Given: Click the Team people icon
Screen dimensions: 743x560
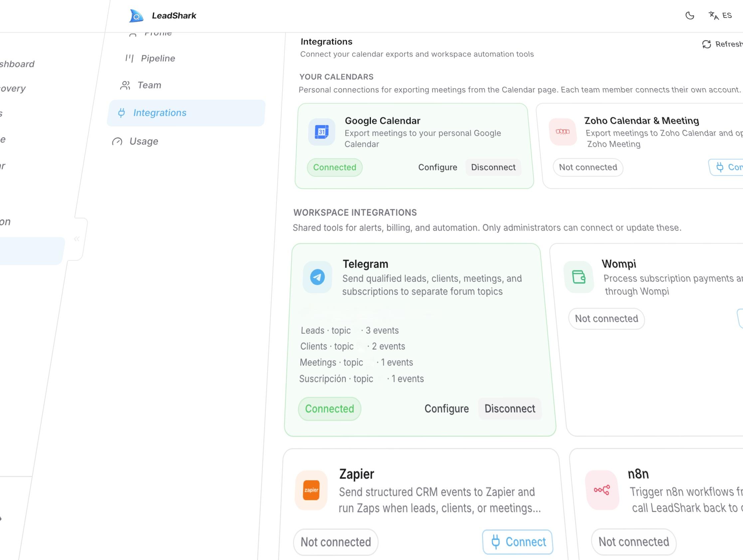Looking at the screenshot, I should pyautogui.click(x=125, y=85).
